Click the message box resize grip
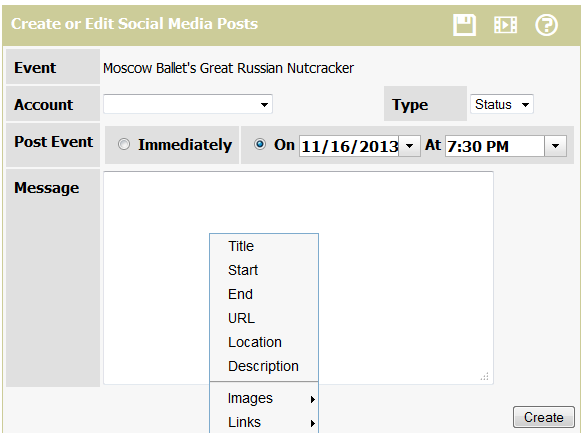 pyautogui.click(x=484, y=376)
